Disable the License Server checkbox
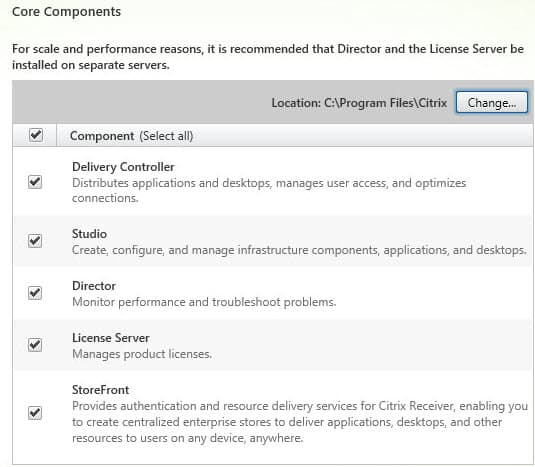Image resolution: width=535 pixels, height=467 pixels. point(35,345)
